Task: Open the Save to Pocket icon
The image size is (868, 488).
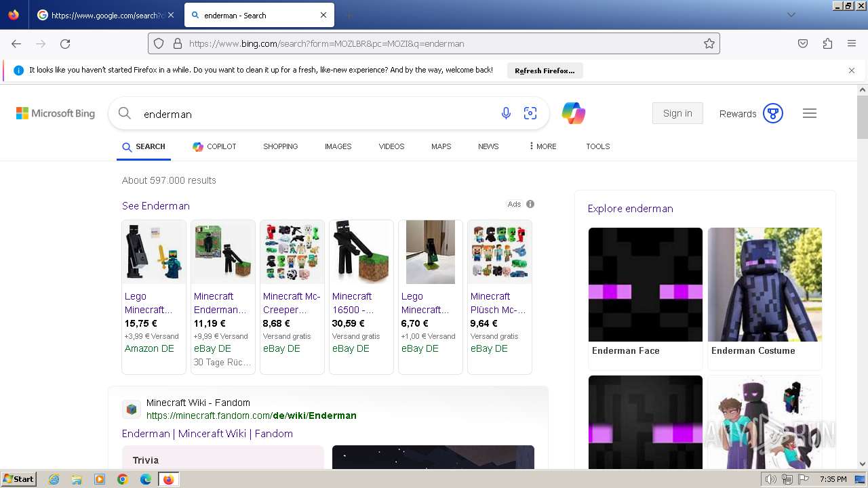Action: [x=803, y=43]
